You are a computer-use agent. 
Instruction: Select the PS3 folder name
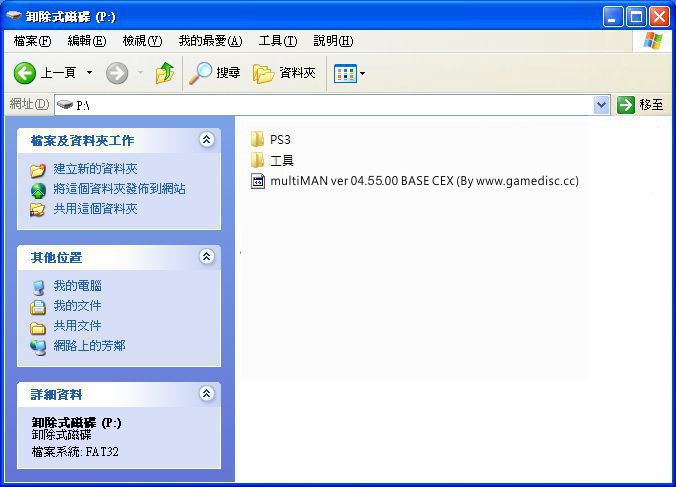(280, 140)
